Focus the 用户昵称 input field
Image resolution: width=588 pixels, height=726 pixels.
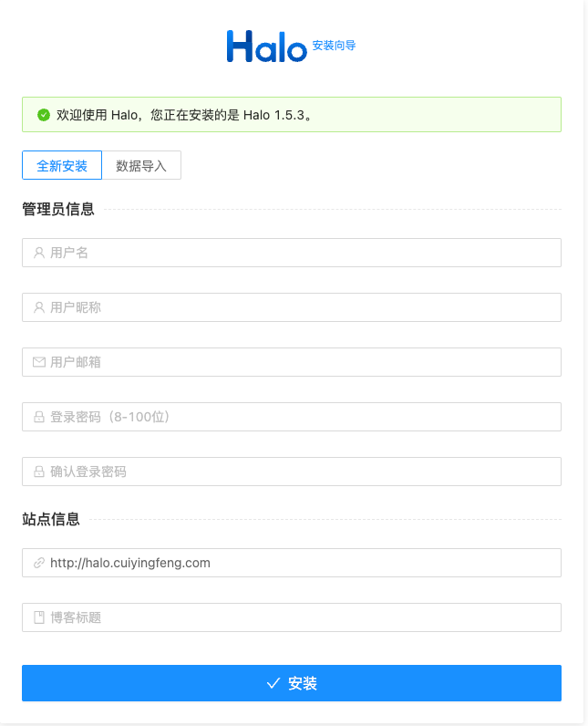tap(292, 307)
